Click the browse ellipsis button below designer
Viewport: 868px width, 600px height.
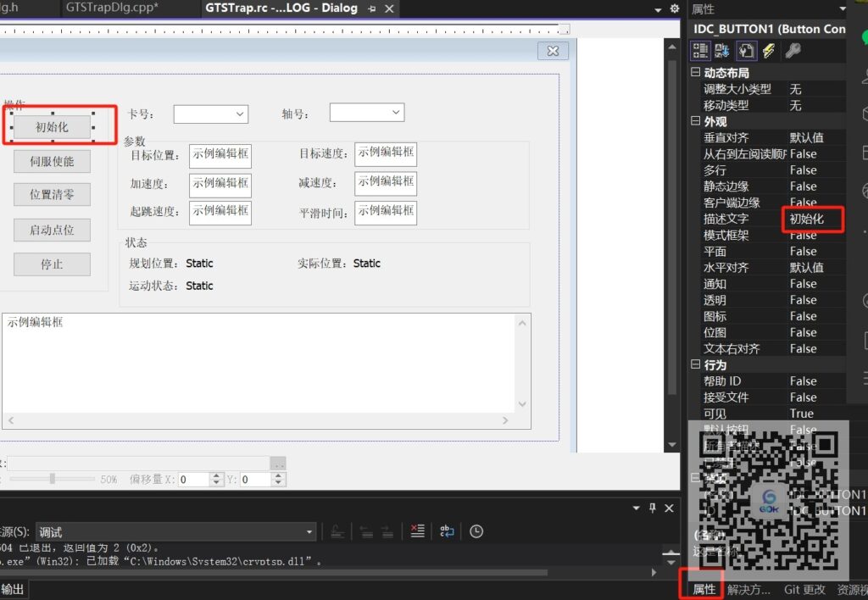[278, 464]
